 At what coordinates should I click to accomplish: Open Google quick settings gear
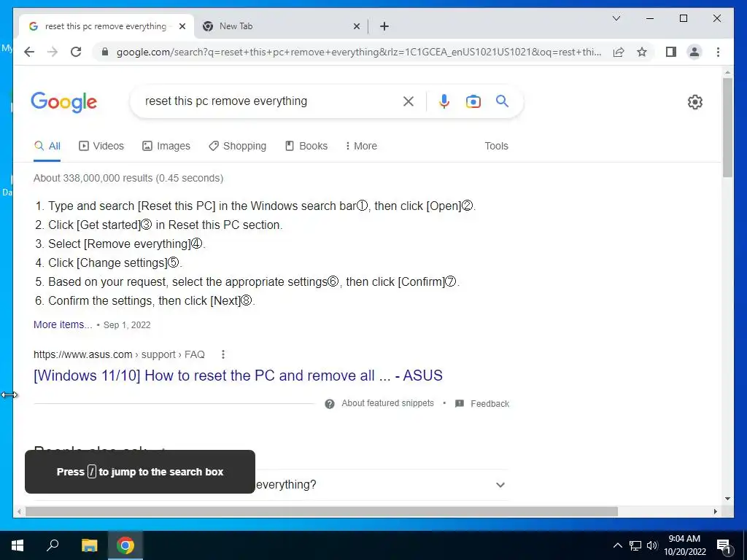coord(695,102)
